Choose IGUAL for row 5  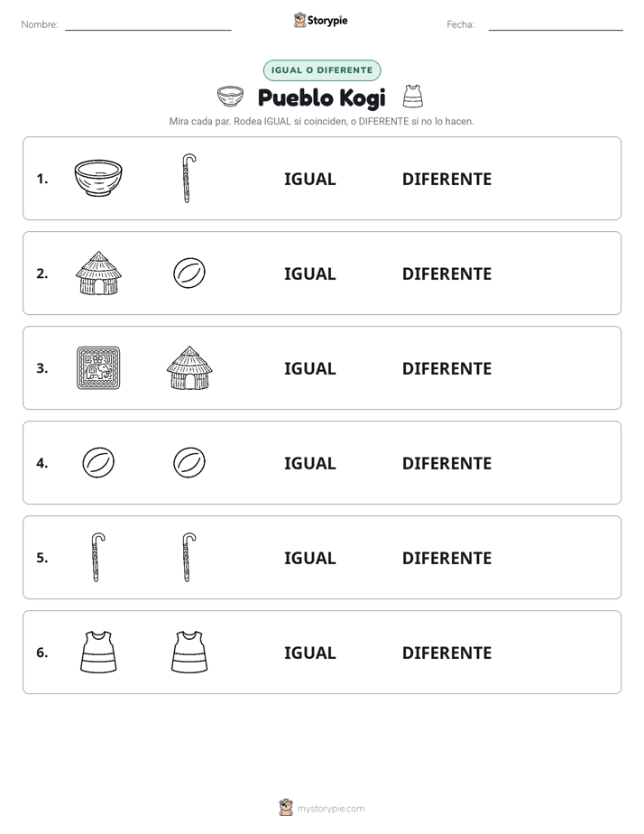point(309,558)
